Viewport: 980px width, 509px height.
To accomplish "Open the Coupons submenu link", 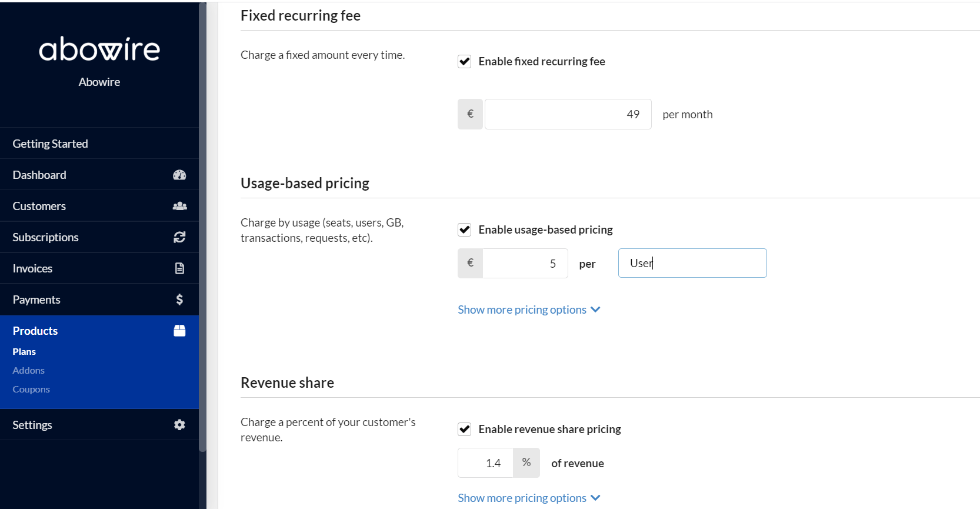I will pyautogui.click(x=31, y=389).
